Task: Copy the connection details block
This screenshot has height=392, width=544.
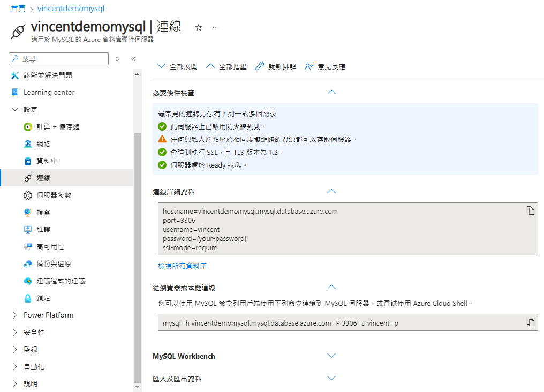Action: pos(530,210)
